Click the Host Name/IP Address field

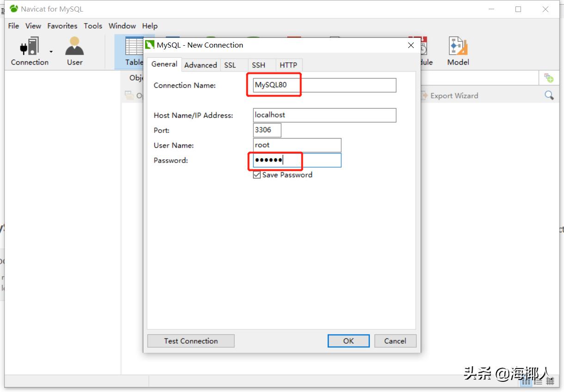[325, 115]
